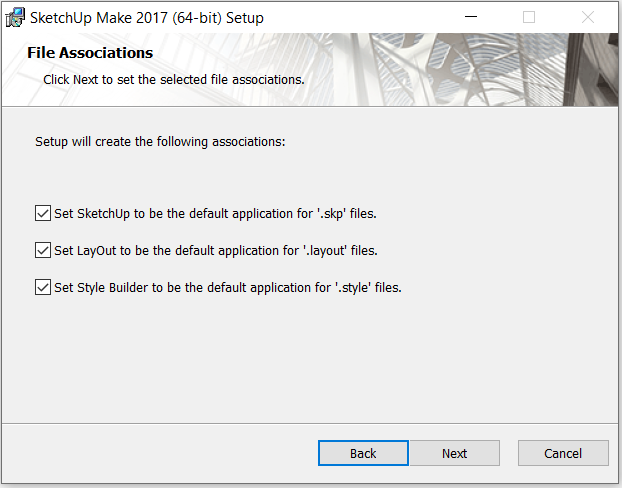Image resolution: width=622 pixels, height=488 pixels.
Task: Disable the Style Builder '.style' files checkbox
Action: 43,287
